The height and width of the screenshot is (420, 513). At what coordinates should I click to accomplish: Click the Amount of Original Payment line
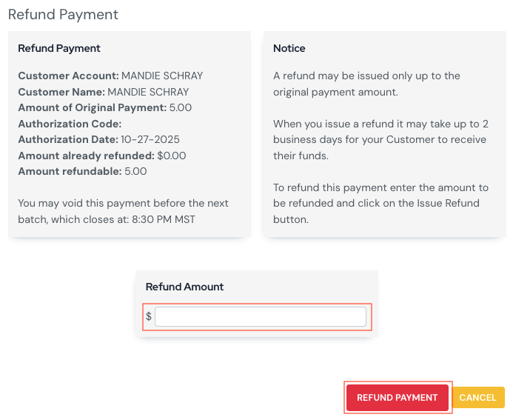[x=105, y=107]
